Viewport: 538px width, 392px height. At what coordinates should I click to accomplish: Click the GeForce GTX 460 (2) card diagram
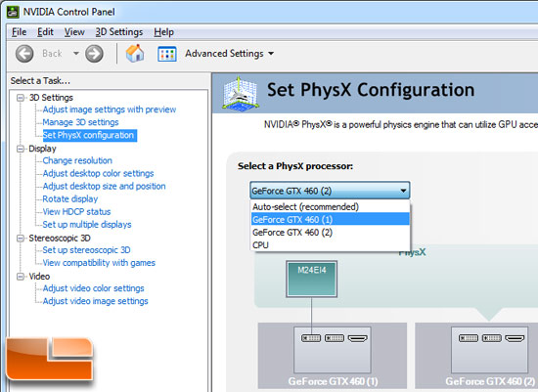tap(476, 355)
